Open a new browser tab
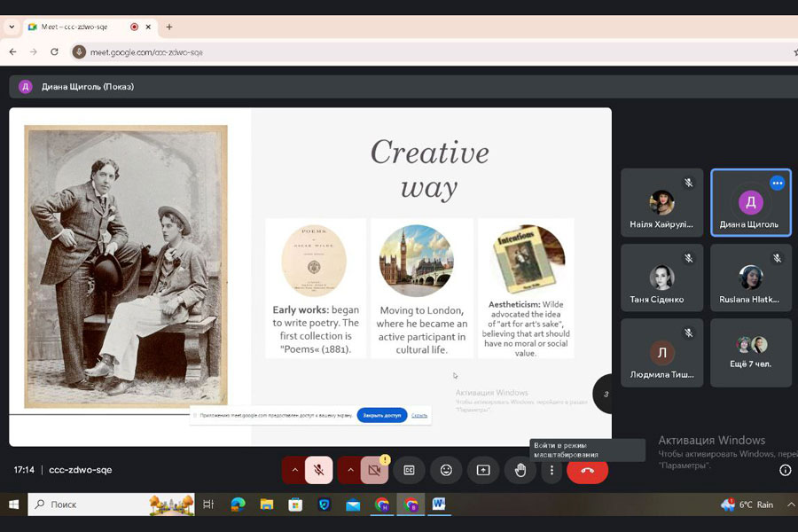 click(x=169, y=27)
